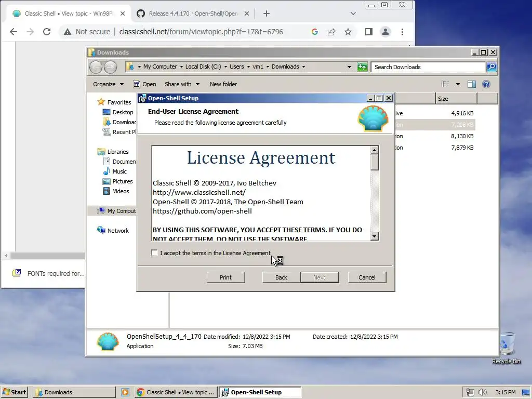Click volume speaker tray icon
Screen dimensions: 532x399
[482, 392]
